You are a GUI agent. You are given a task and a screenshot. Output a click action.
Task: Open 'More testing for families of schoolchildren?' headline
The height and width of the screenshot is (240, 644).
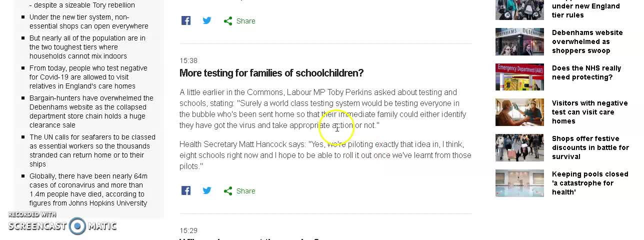(x=271, y=73)
